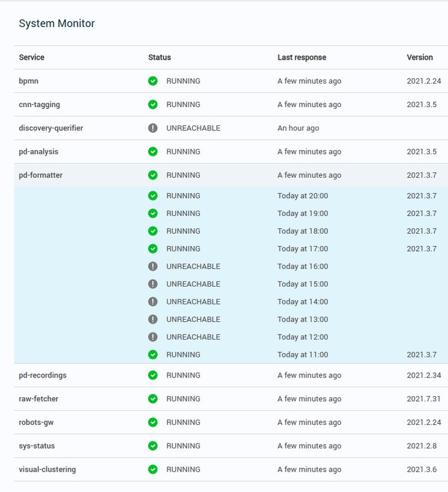
Task: Collapse the pd-formatter history row
Action: click(x=231, y=175)
